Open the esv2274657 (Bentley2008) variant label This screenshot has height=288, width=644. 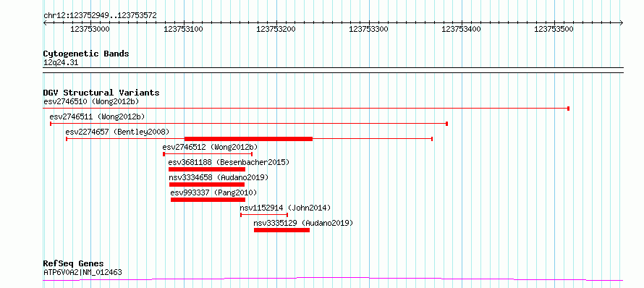(117, 132)
